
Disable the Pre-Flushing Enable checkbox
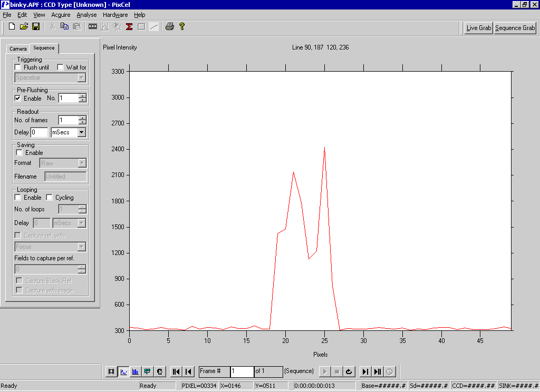(x=18, y=99)
